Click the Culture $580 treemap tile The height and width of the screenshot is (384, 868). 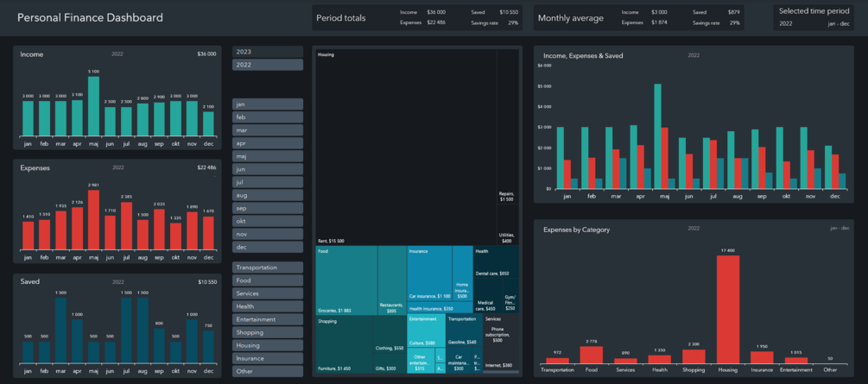(x=427, y=330)
